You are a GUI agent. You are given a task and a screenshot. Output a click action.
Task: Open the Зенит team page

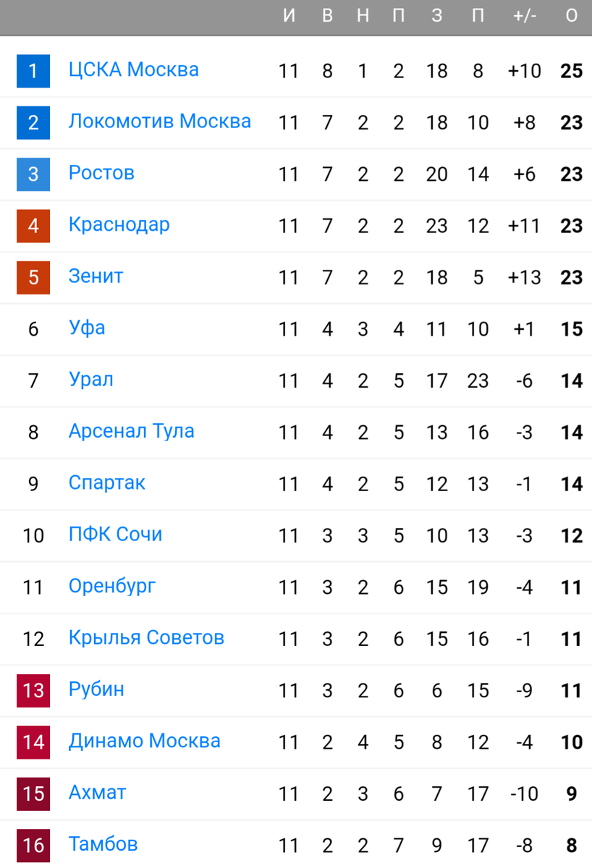click(95, 276)
